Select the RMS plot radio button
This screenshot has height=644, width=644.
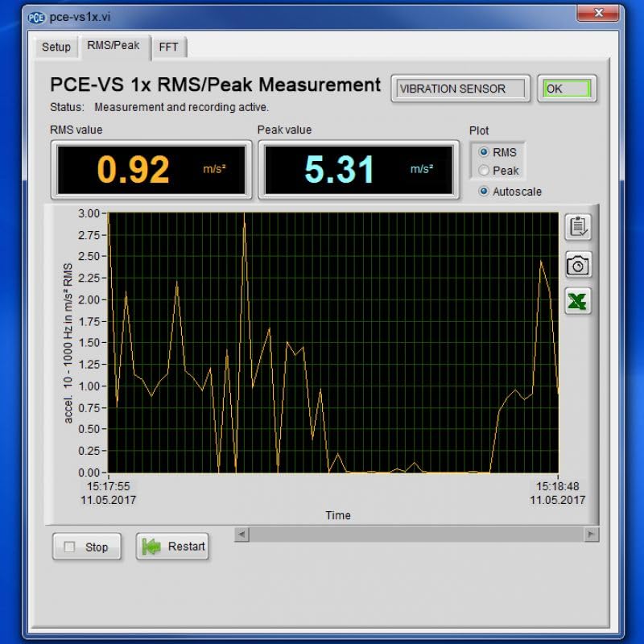pos(485,152)
